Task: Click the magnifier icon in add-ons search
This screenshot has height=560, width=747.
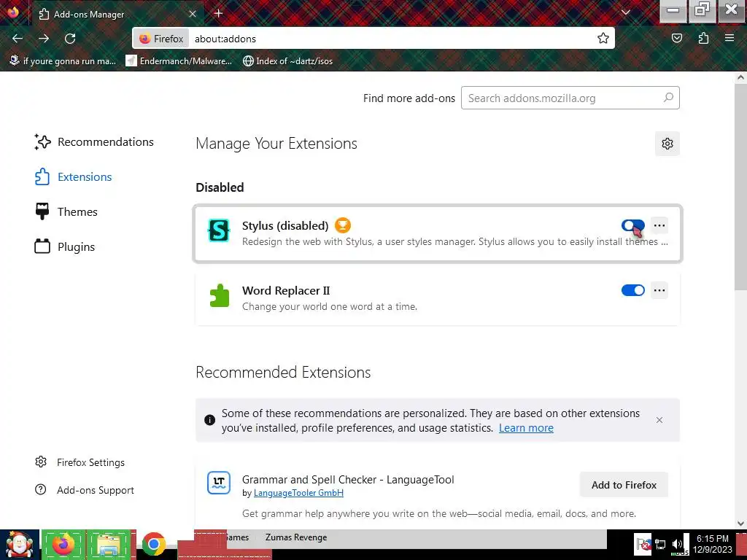Action: 668,98
